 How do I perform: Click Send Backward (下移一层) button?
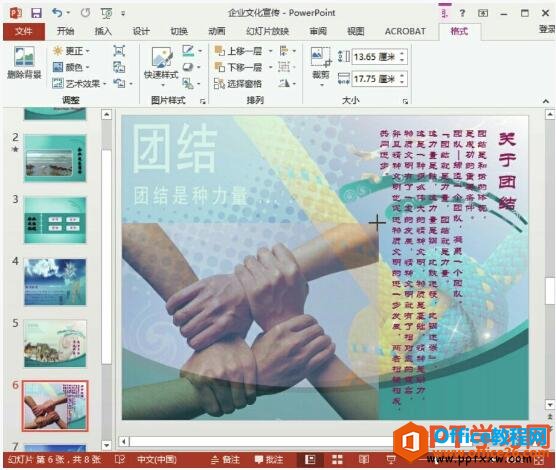coord(238,67)
